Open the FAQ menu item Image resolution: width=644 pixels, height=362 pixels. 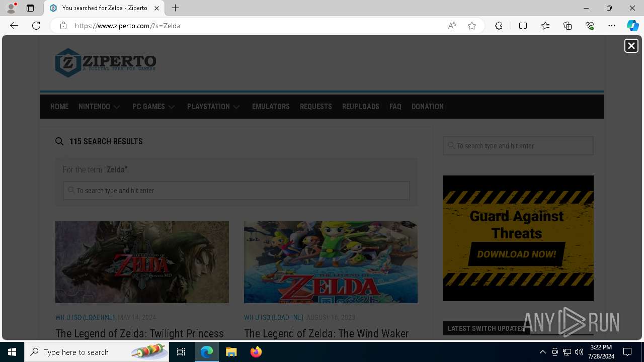(x=395, y=107)
